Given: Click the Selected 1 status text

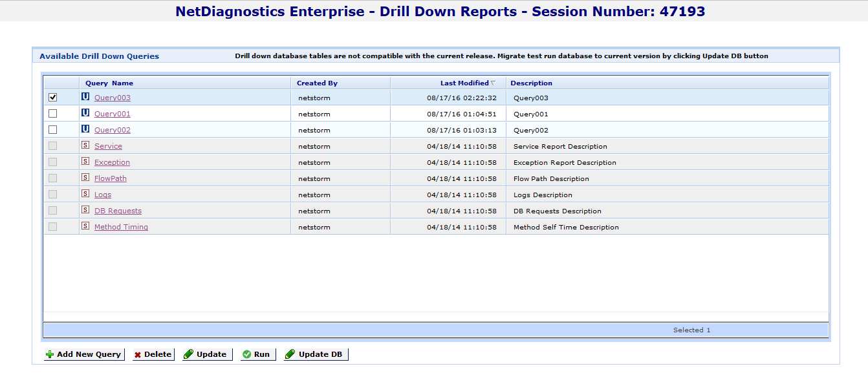Looking at the screenshot, I should click(x=691, y=330).
